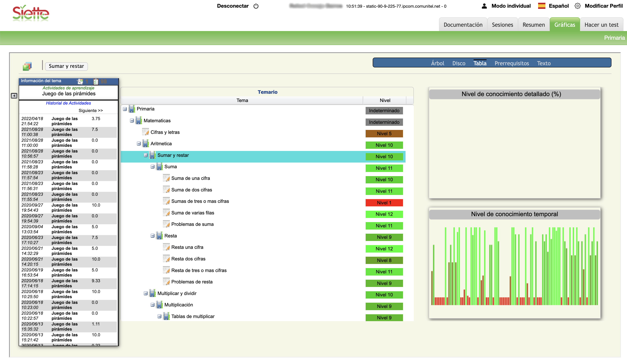This screenshot has height=364, width=627.
Task: Click the learning activities icon in Información del tema
Action: (80, 81)
